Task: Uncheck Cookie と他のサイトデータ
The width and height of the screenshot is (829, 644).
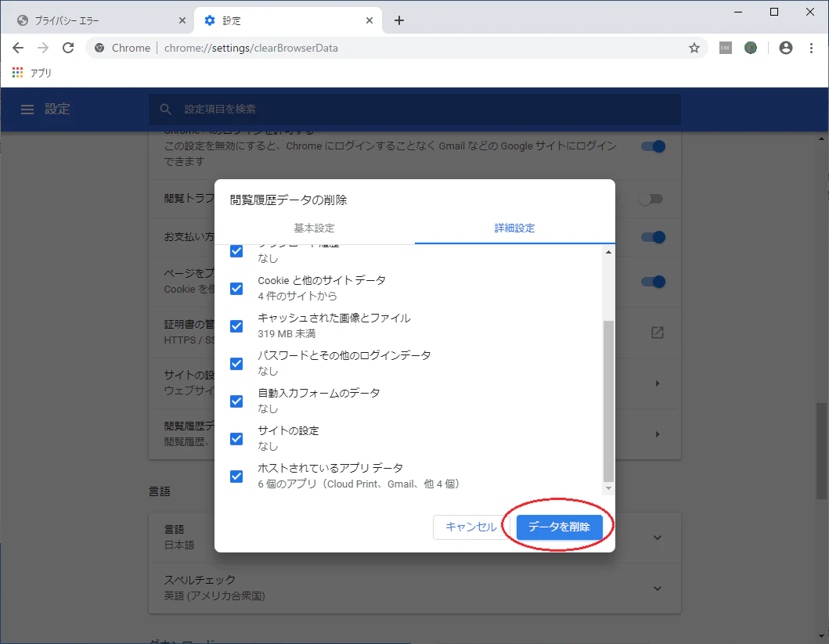Action: pyautogui.click(x=236, y=288)
